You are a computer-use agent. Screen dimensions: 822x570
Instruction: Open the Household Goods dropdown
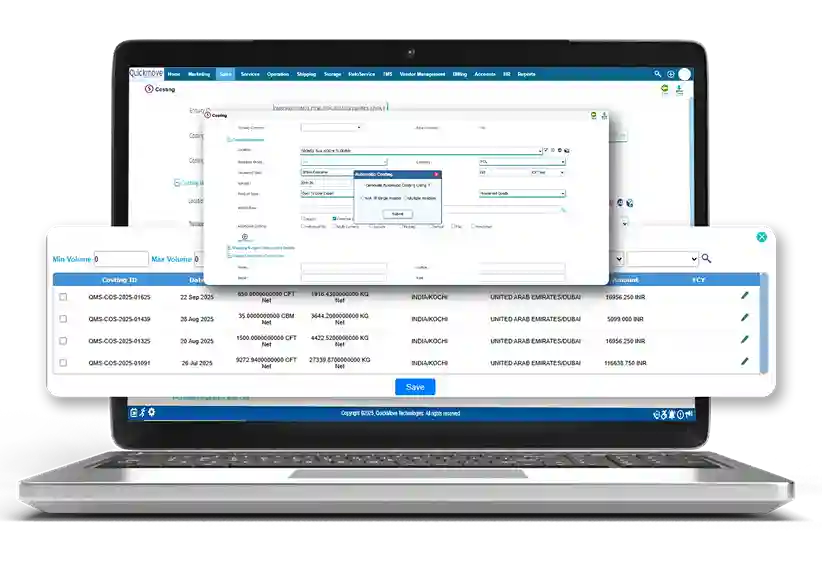(522, 193)
